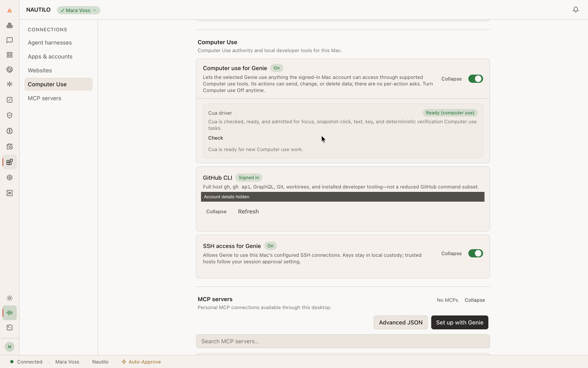
Task: Open the M user avatar
Action: (x=10, y=347)
